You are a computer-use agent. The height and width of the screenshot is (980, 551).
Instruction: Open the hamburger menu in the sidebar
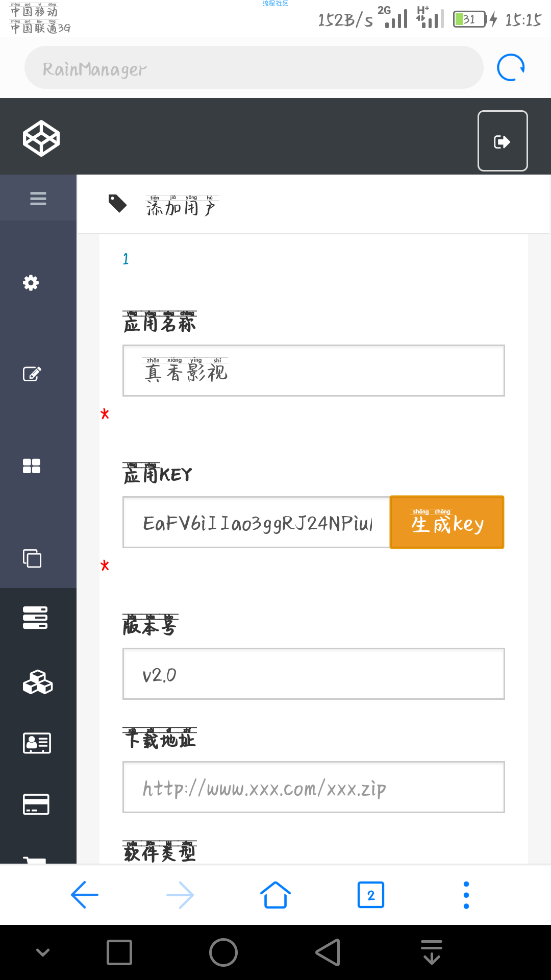coord(38,198)
